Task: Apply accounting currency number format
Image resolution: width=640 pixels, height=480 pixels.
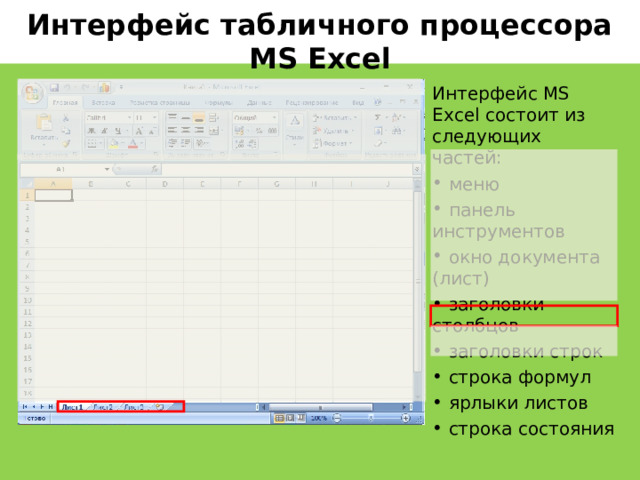Action: tap(239, 131)
